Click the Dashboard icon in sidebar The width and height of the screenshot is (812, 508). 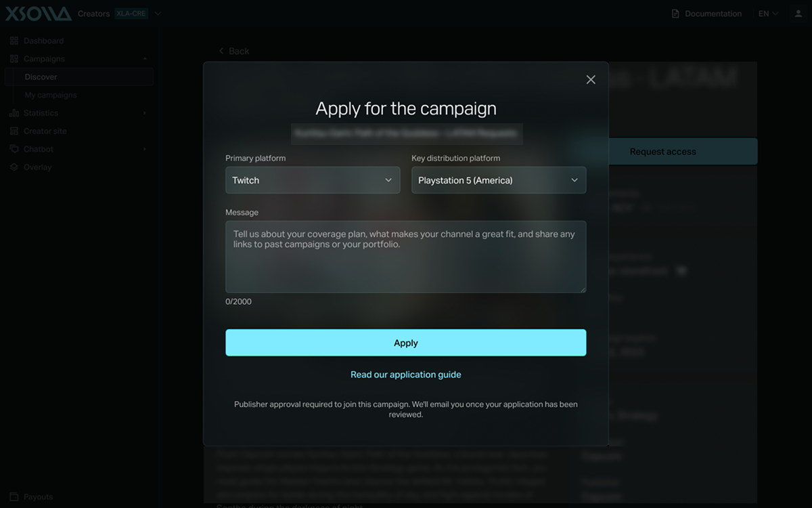tap(14, 41)
